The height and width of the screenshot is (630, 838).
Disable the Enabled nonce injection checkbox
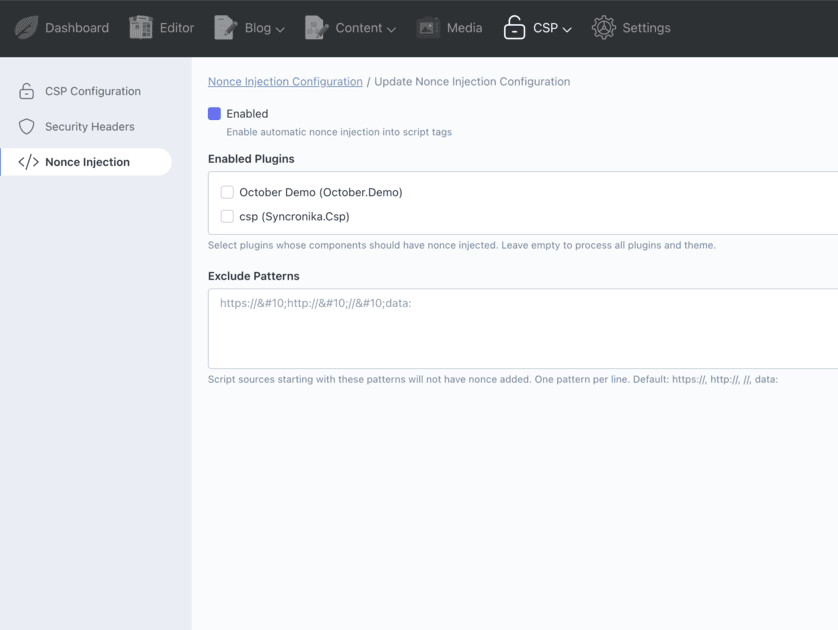pyautogui.click(x=214, y=114)
